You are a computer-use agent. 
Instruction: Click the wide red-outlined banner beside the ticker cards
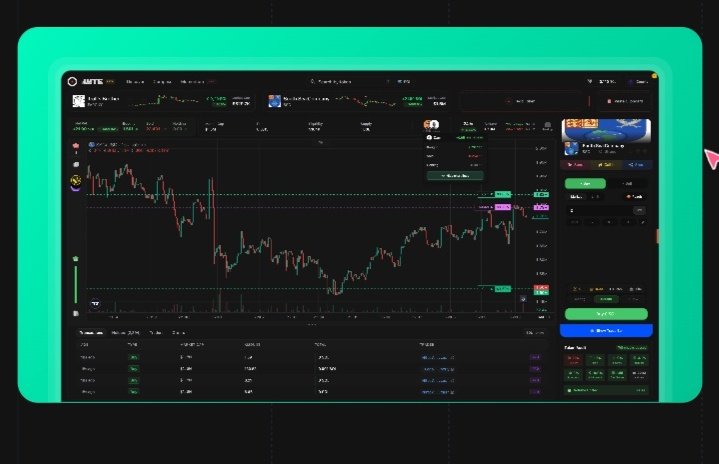click(x=520, y=101)
